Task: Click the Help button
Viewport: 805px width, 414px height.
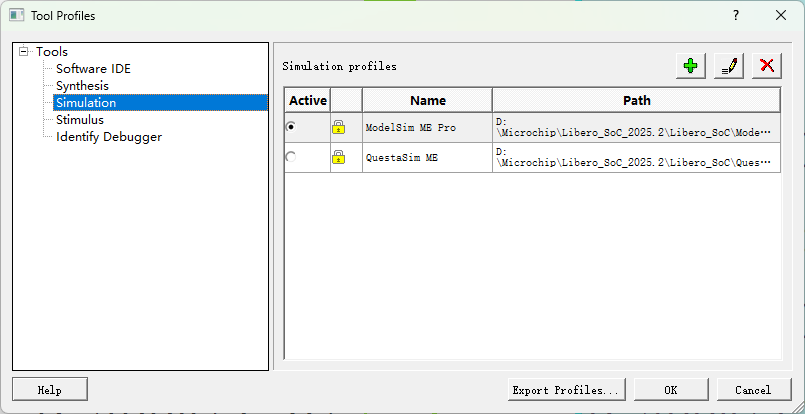Action: pos(50,389)
